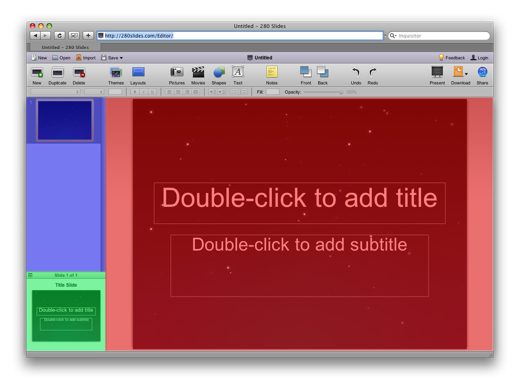Open the Download dropdown arrow
Image resolution: width=520 pixels, height=391 pixels.
[466, 74]
